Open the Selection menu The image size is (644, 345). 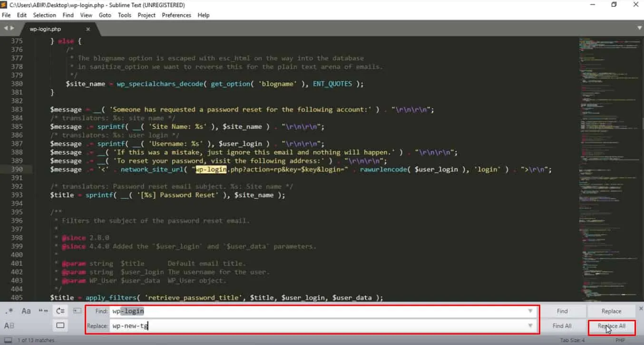(45, 15)
